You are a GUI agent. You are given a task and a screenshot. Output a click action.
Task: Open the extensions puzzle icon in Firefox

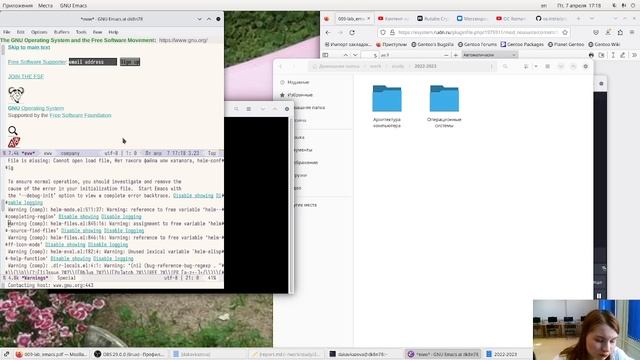(x=620, y=32)
